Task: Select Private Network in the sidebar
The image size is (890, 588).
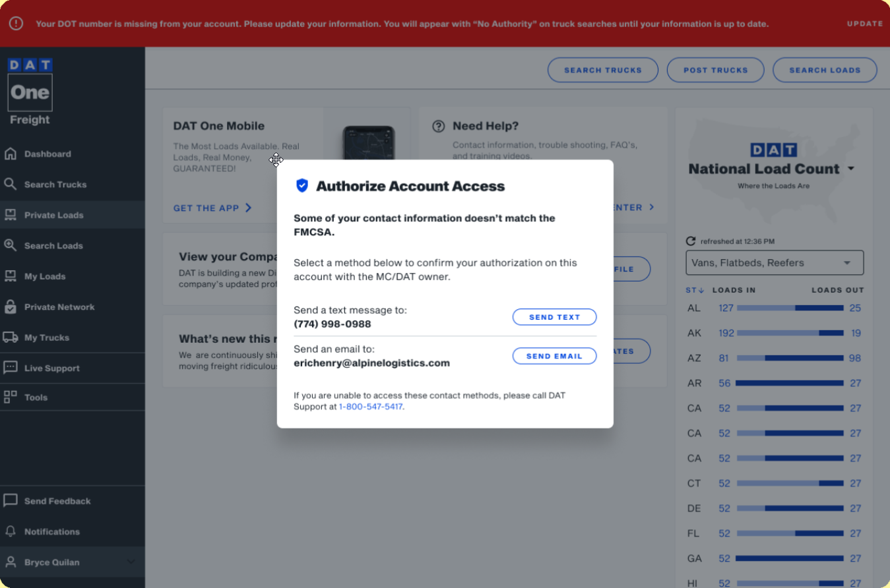Action: (73, 307)
